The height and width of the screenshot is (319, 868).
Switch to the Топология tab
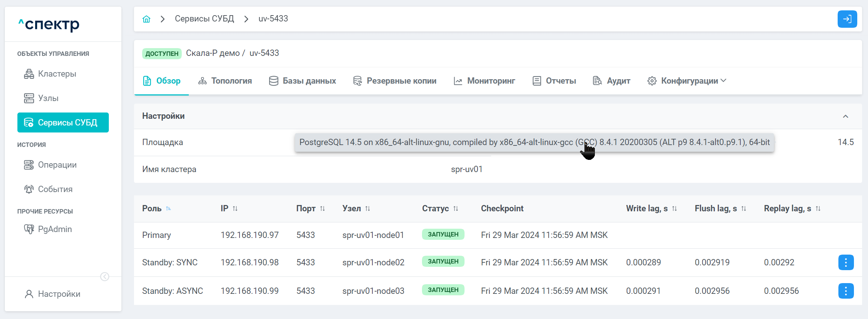tap(225, 81)
